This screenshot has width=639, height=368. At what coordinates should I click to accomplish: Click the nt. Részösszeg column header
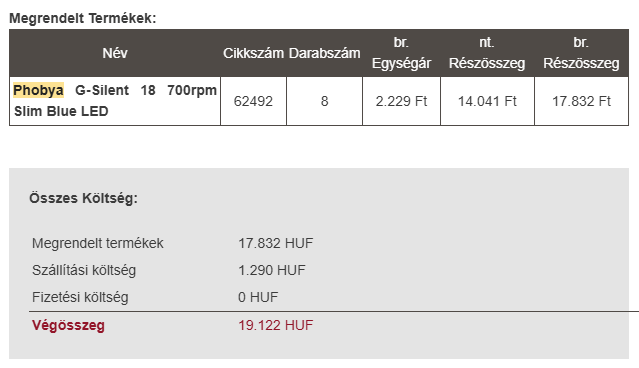click(487, 53)
